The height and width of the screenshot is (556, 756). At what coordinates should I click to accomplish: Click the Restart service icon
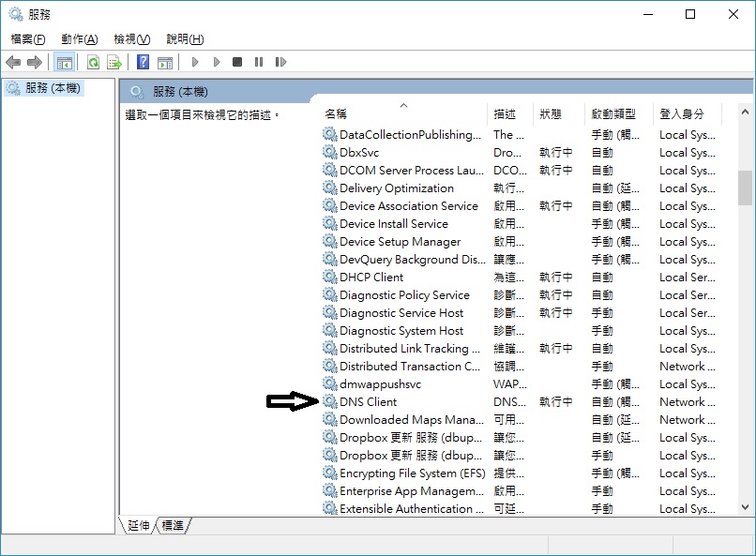(x=280, y=62)
